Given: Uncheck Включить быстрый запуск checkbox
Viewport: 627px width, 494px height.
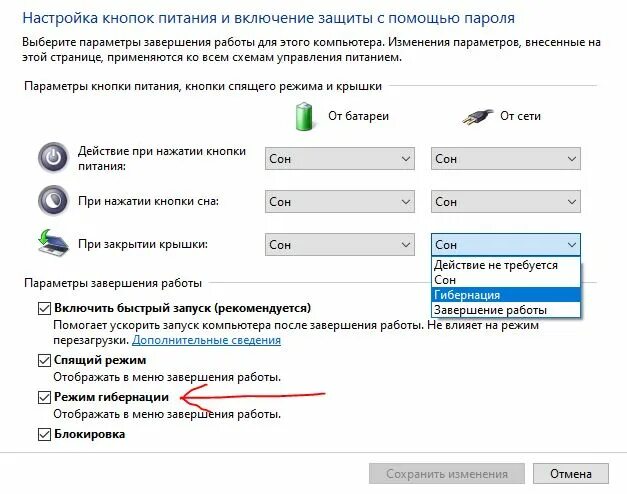Looking at the screenshot, I should [43, 308].
